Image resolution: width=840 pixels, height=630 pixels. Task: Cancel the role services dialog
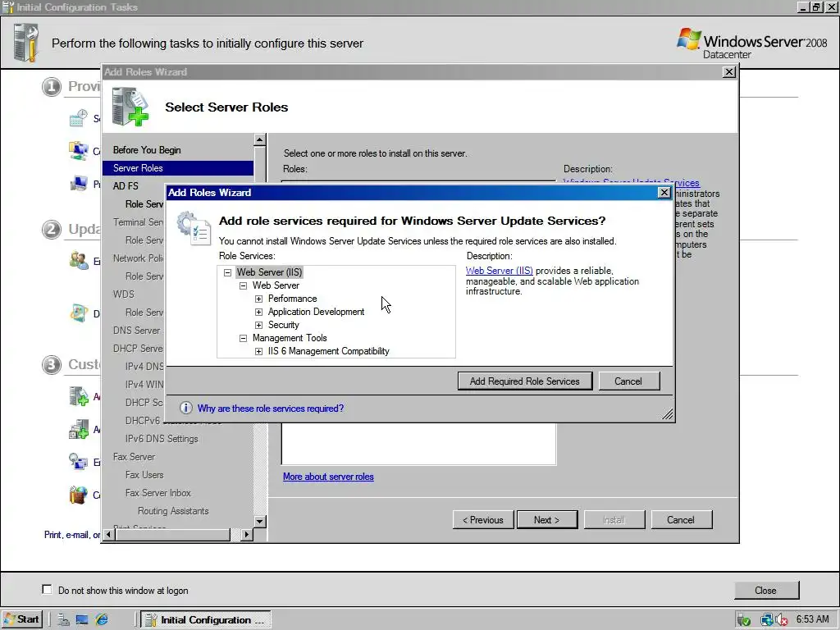coord(629,381)
